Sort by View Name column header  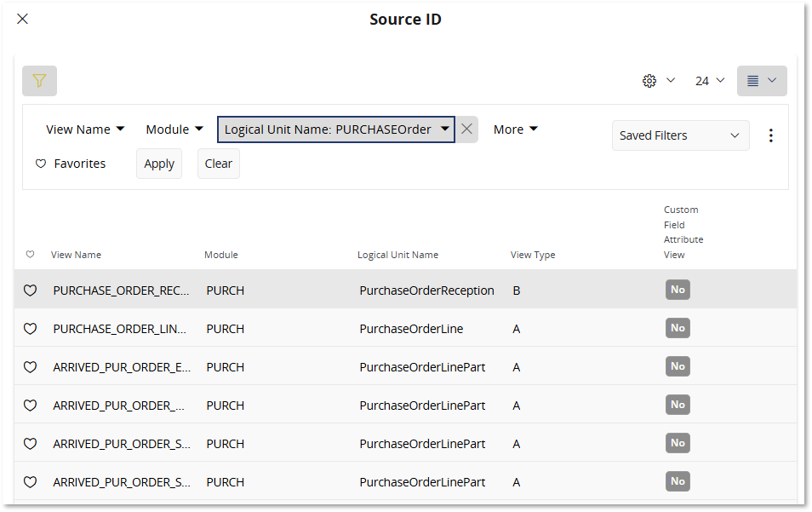(x=76, y=255)
